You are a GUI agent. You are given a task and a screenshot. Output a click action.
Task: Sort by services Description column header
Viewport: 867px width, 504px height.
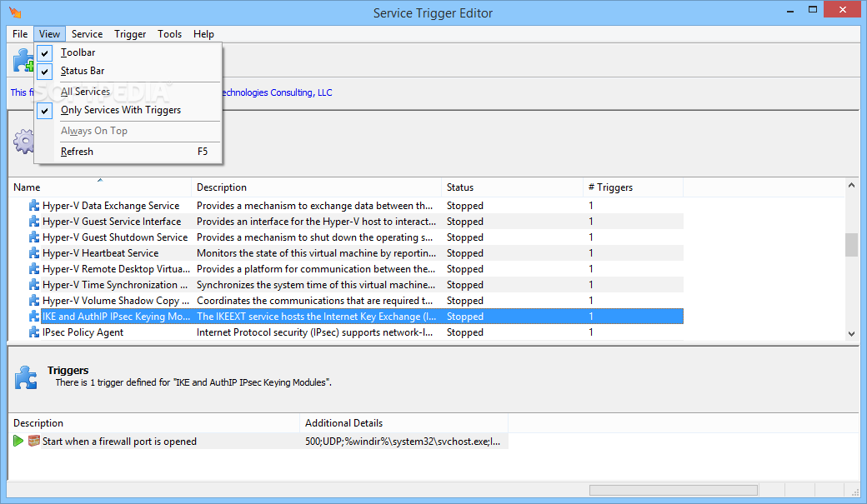[316, 187]
